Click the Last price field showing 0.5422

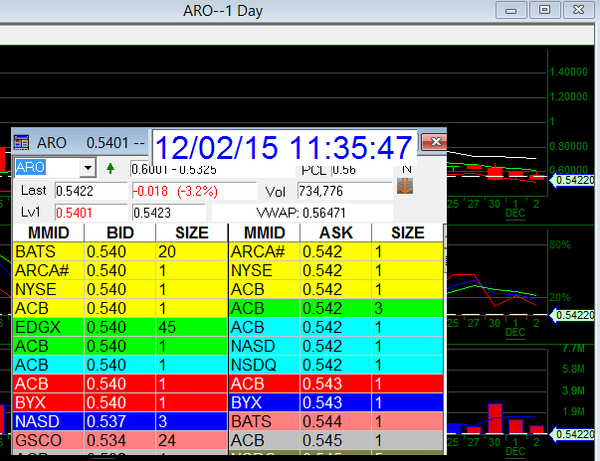91,190
